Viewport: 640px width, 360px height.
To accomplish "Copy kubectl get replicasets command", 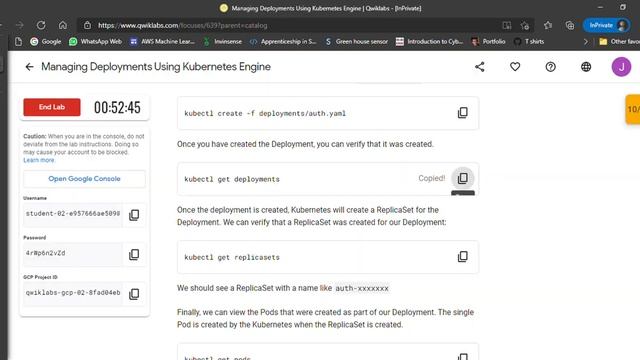I will pyautogui.click(x=462, y=257).
